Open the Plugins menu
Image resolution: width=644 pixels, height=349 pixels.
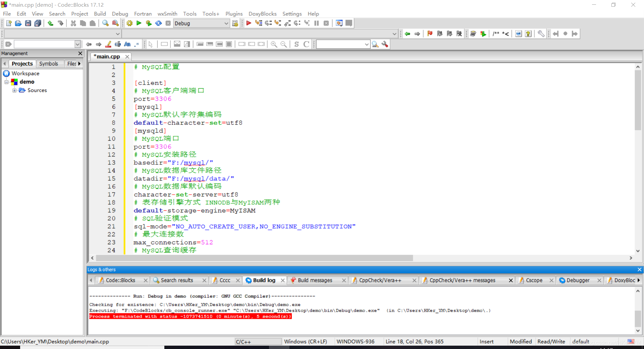click(x=234, y=14)
